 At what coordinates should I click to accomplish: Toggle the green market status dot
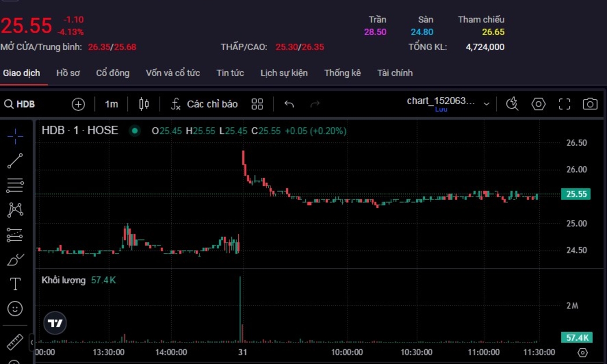(135, 131)
